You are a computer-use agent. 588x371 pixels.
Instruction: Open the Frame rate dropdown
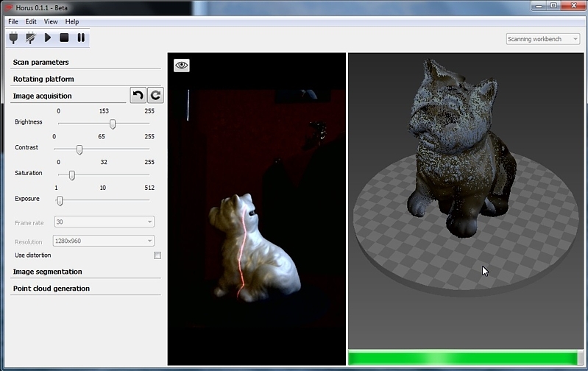104,222
